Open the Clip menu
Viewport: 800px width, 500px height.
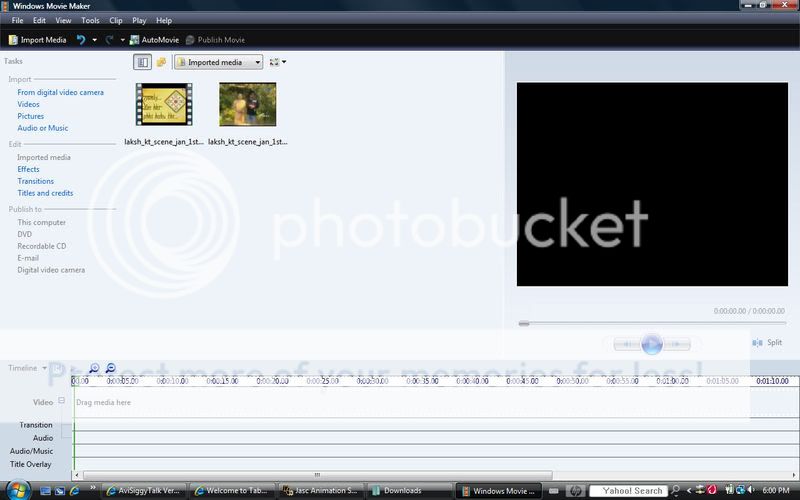(x=116, y=20)
